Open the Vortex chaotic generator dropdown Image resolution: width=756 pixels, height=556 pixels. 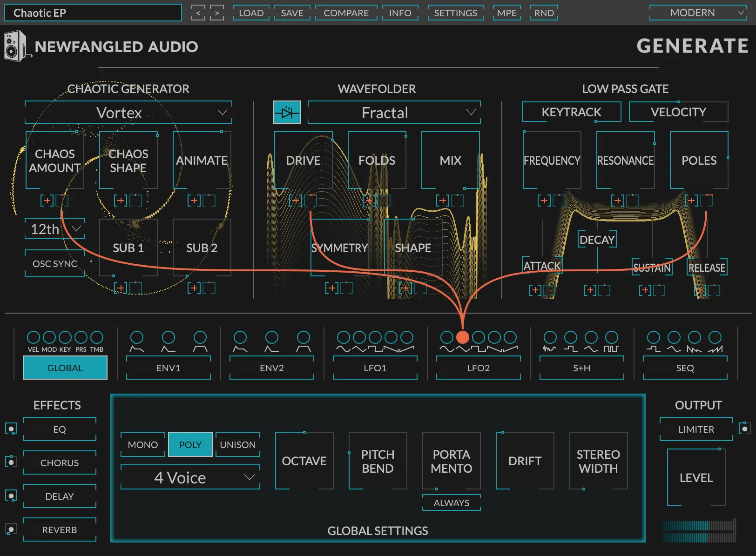pyautogui.click(x=128, y=112)
